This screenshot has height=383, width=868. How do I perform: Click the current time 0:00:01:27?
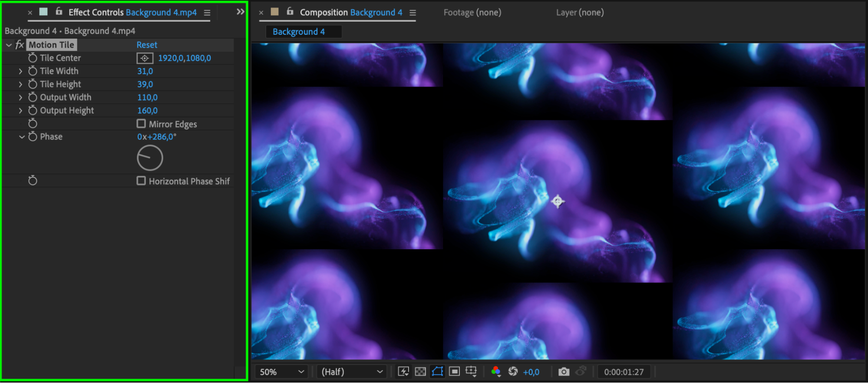click(624, 372)
